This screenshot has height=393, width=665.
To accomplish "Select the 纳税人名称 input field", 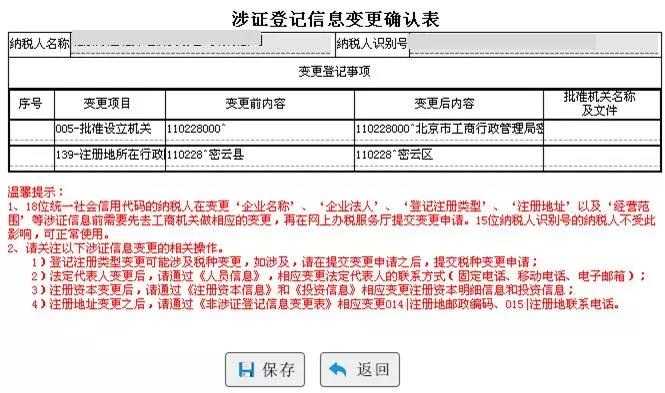I will pyautogui.click(x=202, y=44).
